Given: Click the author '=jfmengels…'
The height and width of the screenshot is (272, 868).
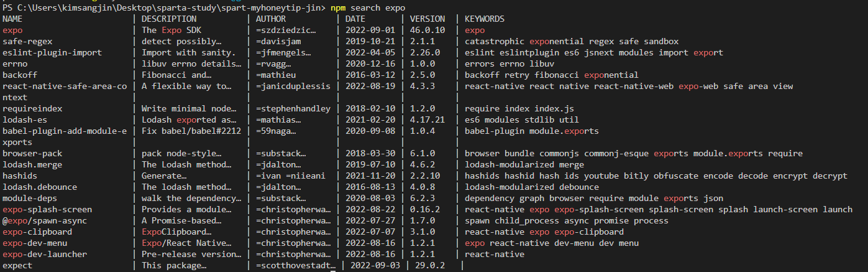Looking at the screenshot, I should [283, 52].
